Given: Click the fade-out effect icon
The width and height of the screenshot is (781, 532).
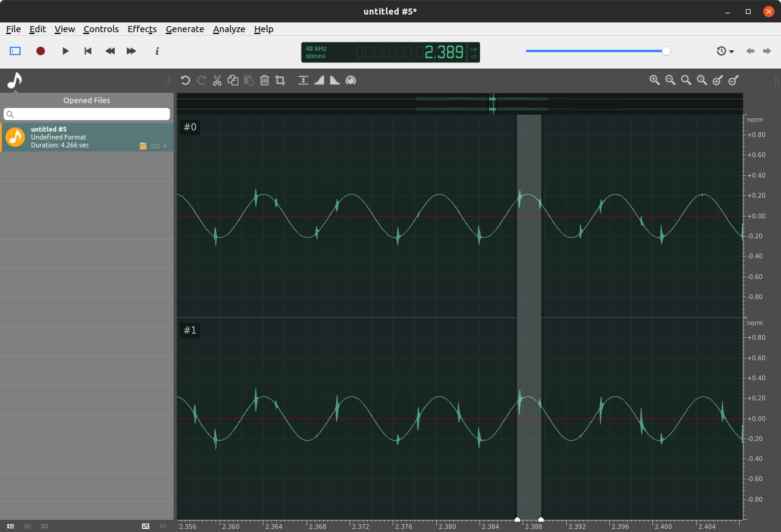Looking at the screenshot, I should click(x=334, y=80).
